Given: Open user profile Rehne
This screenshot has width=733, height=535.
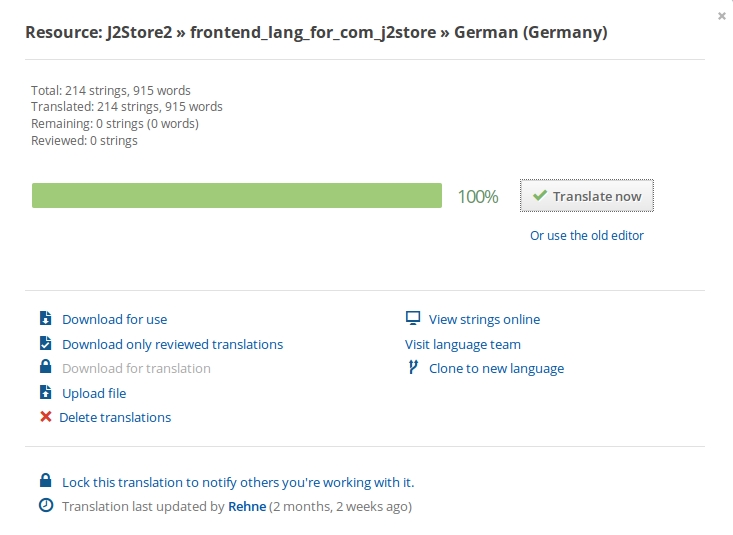Looking at the screenshot, I should pyautogui.click(x=247, y=506).
